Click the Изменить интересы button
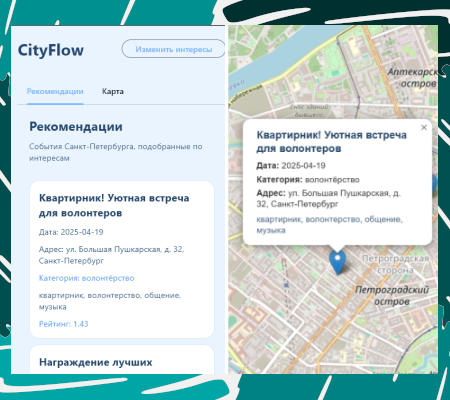This screenshot has height=400, width=450. [x=173, y=49]
